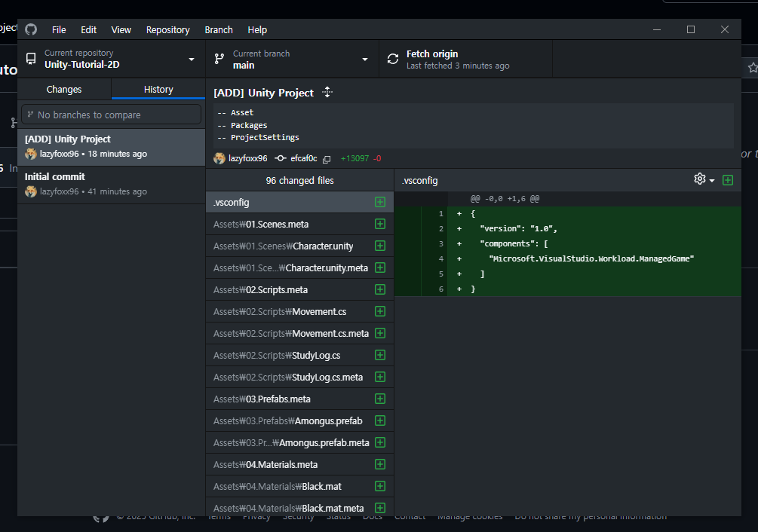Screen dimensions: 758x532
Task: Select Movement.cs file
Action: pos(299,311)
